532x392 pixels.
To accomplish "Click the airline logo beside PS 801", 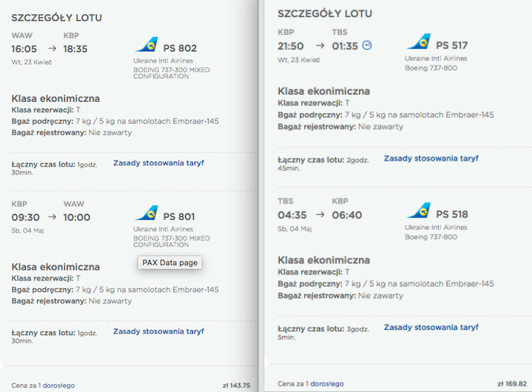I will point(147,213).
